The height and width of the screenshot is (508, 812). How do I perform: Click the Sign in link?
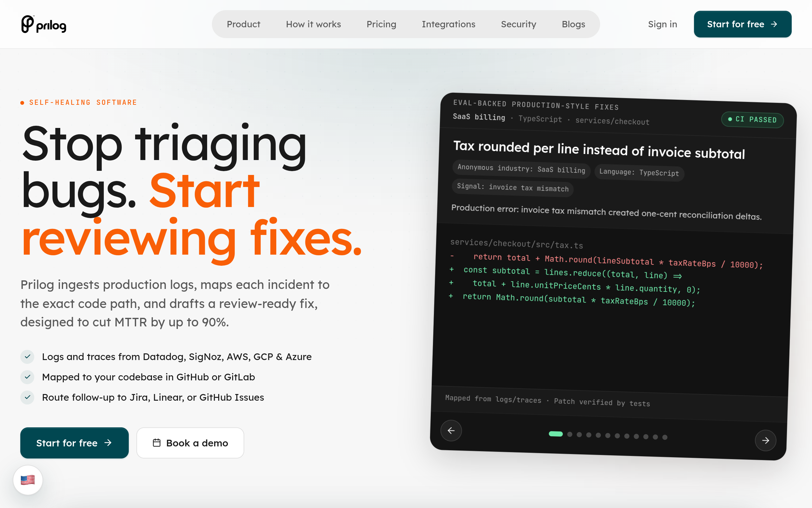point(662,24)
